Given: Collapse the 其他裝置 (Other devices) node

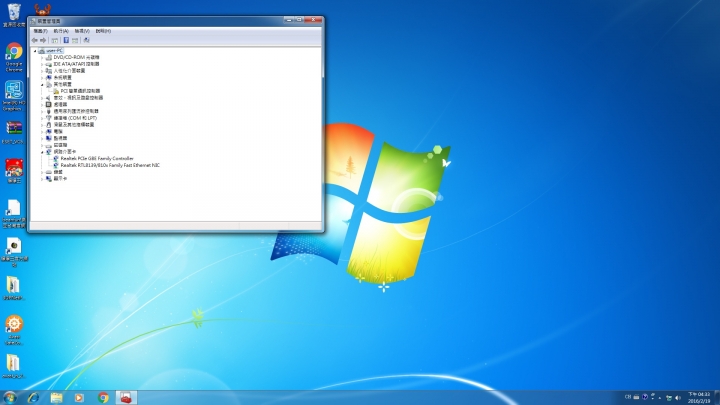Looking at the screenshot, I should coord(42,84).
